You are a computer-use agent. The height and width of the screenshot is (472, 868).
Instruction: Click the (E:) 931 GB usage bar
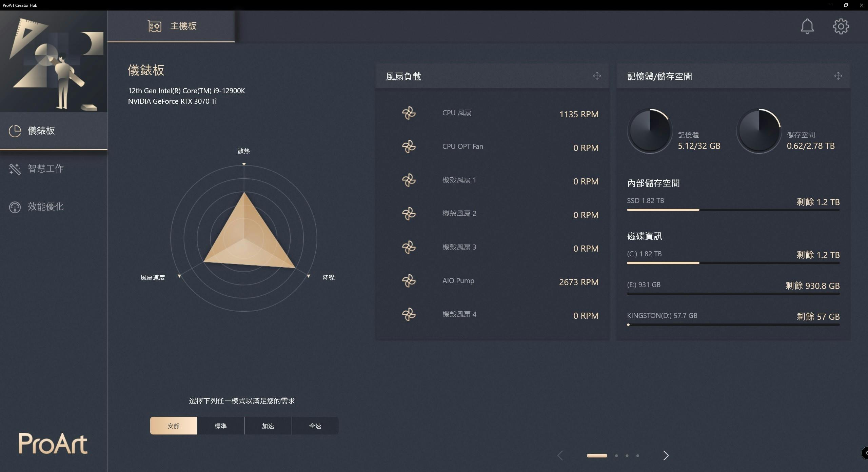pos(733,294)
